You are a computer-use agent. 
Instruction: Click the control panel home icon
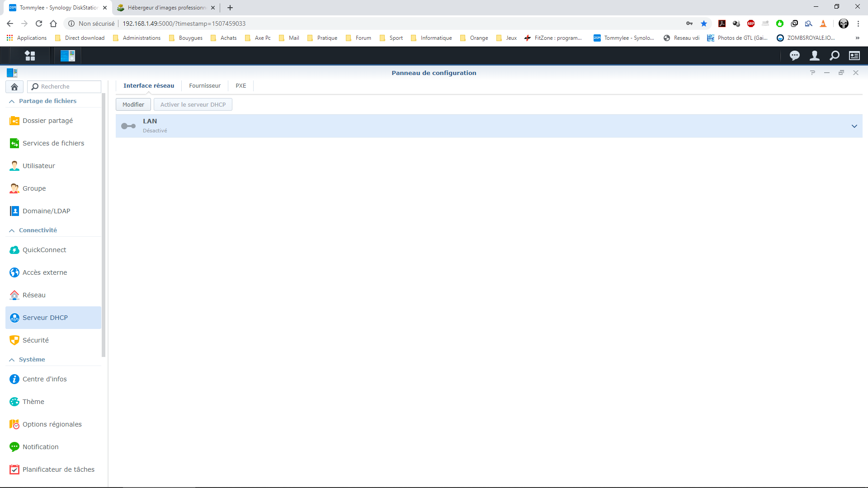(x=14, y=87)
